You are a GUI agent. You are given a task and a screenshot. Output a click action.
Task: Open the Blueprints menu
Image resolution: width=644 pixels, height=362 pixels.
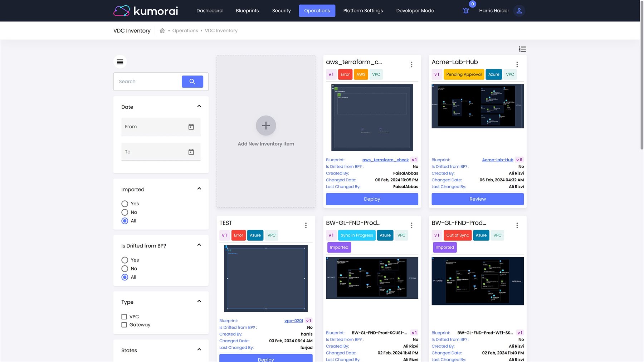coord(247,11)
